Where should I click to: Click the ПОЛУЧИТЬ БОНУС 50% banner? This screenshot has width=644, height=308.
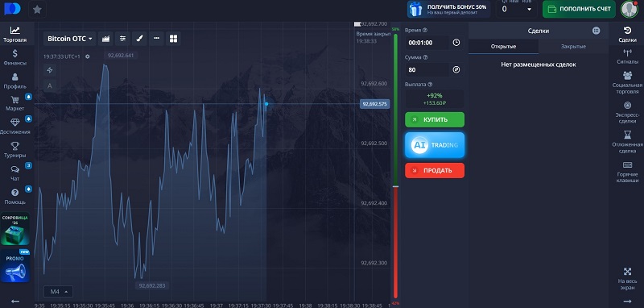click(448, 9)
